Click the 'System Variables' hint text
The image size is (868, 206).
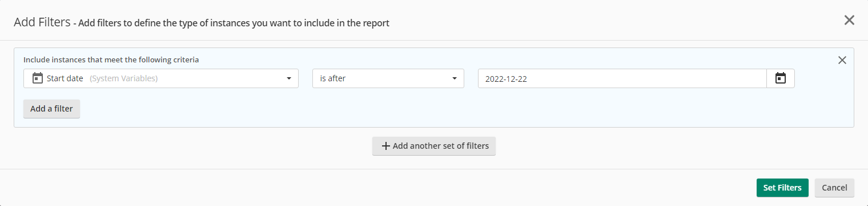point(123,78)
